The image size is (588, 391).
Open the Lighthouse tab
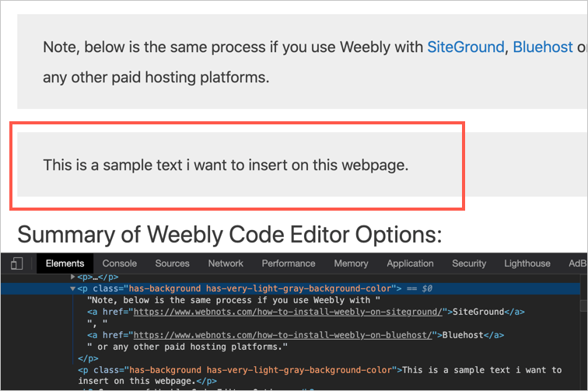pyautogui.click(x=527, y=264)
